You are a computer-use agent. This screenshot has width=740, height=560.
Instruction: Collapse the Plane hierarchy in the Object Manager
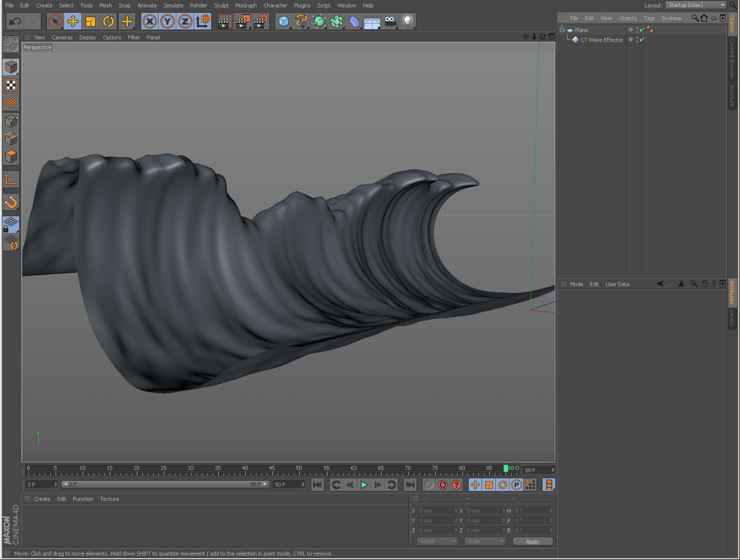[x=562, y=30]
